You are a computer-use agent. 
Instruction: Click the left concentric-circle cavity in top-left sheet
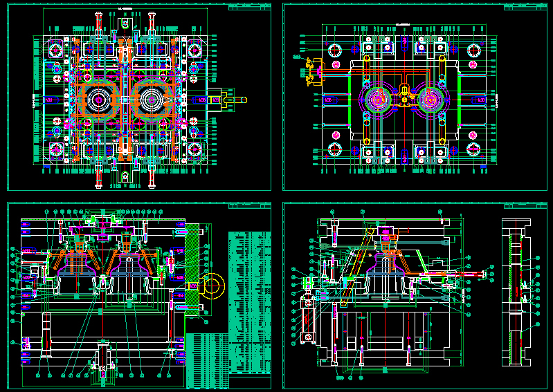pyautogui.click(x=99, y=100)
